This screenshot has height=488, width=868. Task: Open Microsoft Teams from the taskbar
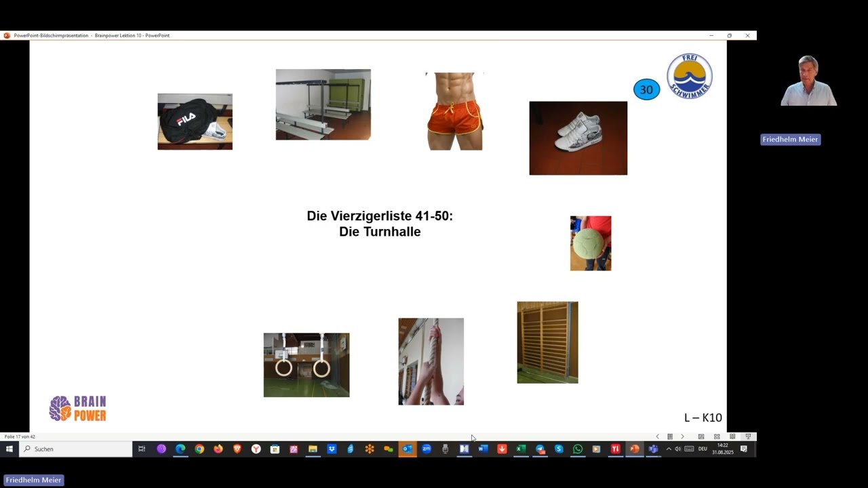click(653, 449)
